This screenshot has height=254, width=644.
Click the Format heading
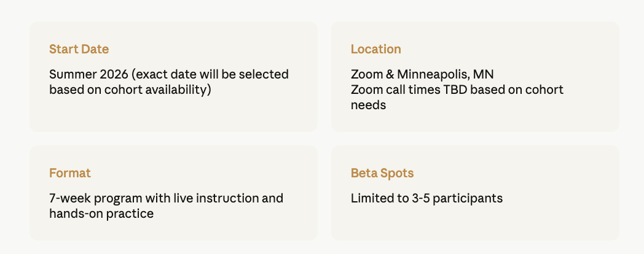click(x=70, y=173)
